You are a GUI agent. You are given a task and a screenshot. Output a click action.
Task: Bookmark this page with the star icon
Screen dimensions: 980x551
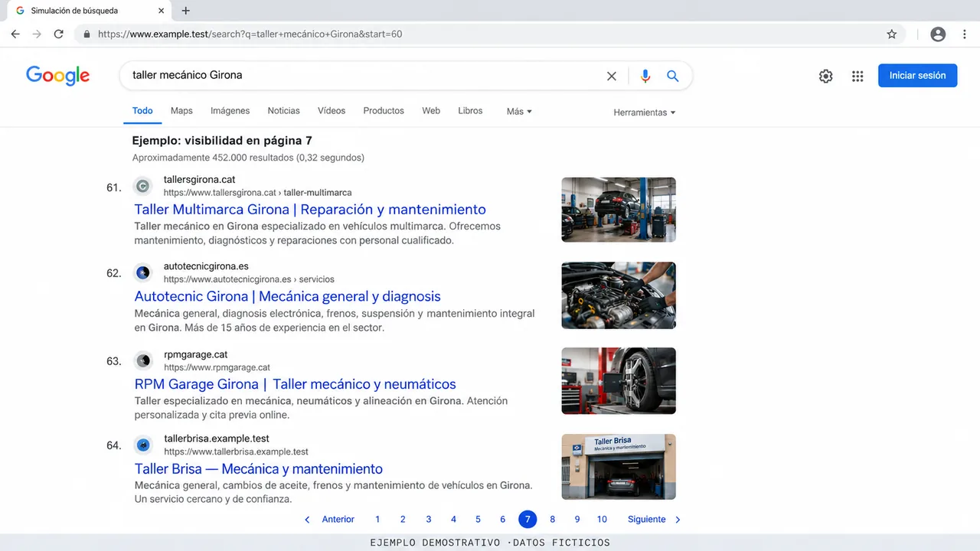tap(891, 34)
